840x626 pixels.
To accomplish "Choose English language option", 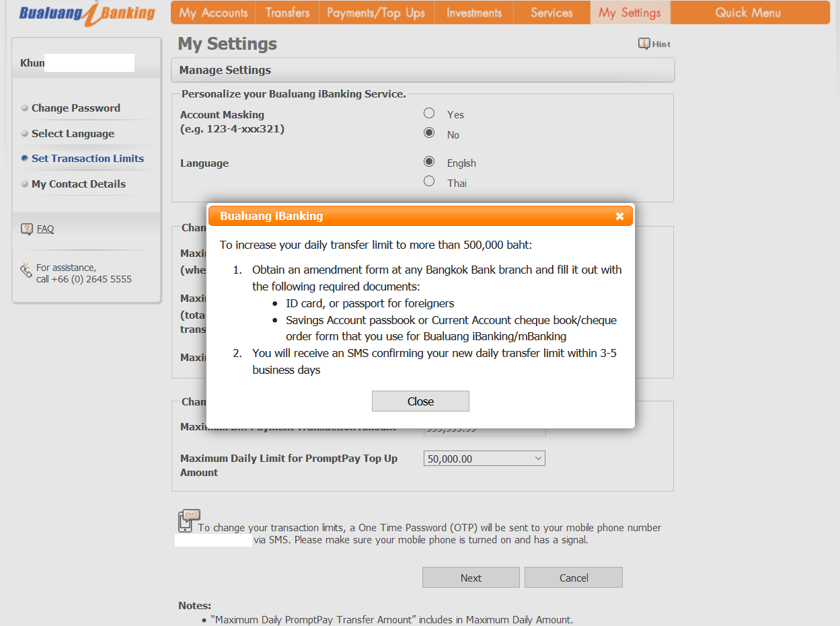I will coord(429,161).
